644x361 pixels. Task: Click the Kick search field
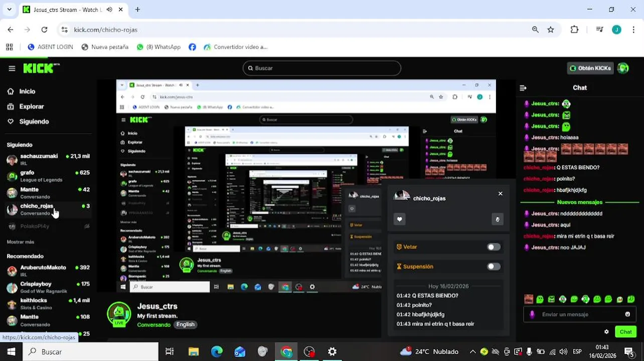(322, 68)
